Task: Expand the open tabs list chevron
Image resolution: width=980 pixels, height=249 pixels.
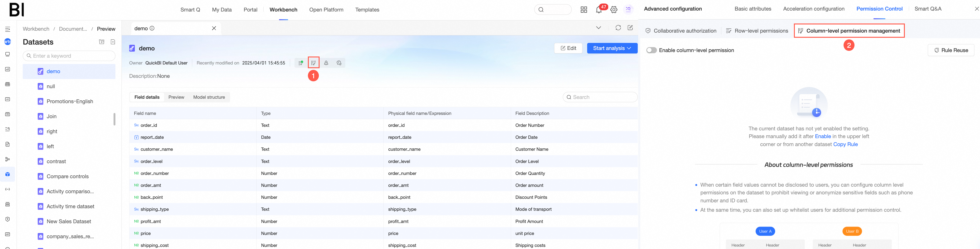Action: [598, 28]
